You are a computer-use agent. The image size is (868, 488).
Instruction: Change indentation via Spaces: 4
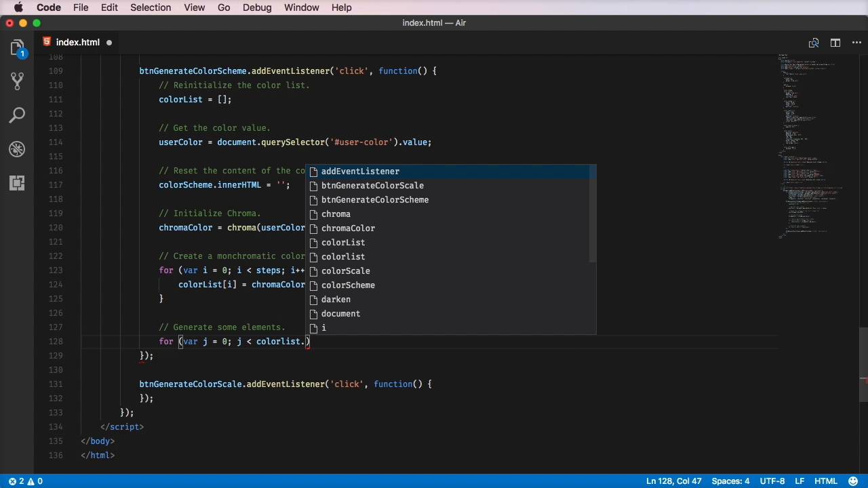730,481
